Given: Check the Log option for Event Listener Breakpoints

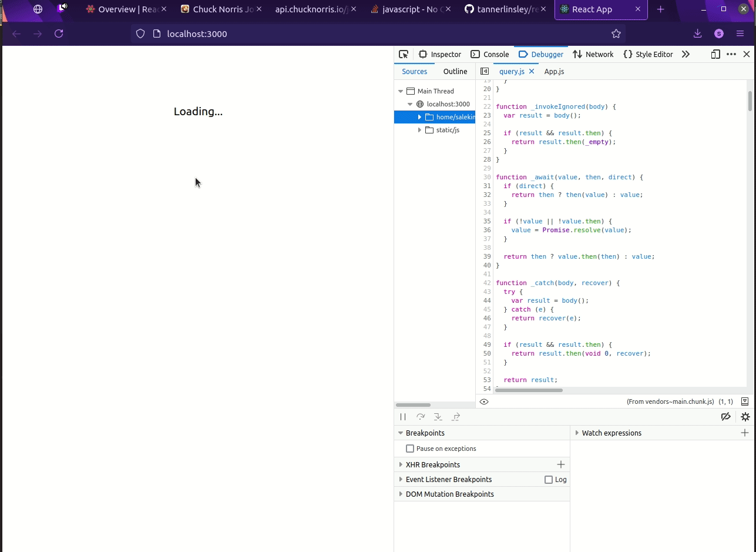Looking at the screenshot, I should click(x=548, y=479).
